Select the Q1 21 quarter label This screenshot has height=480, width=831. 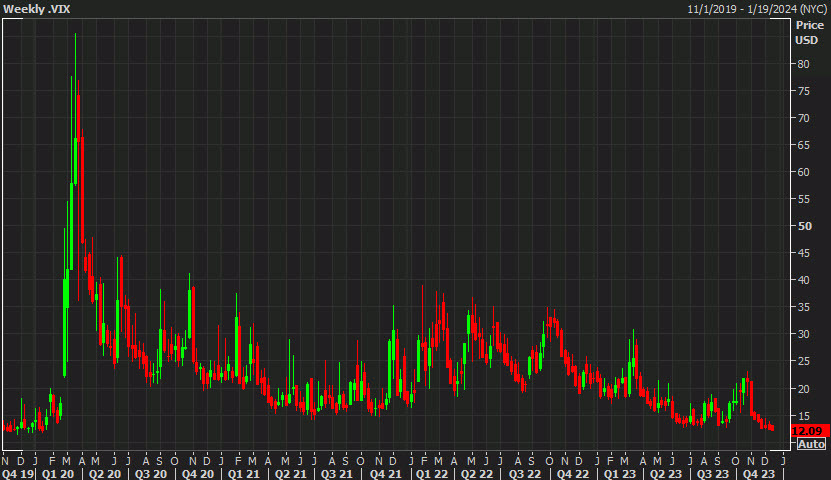tap(244, 474)
